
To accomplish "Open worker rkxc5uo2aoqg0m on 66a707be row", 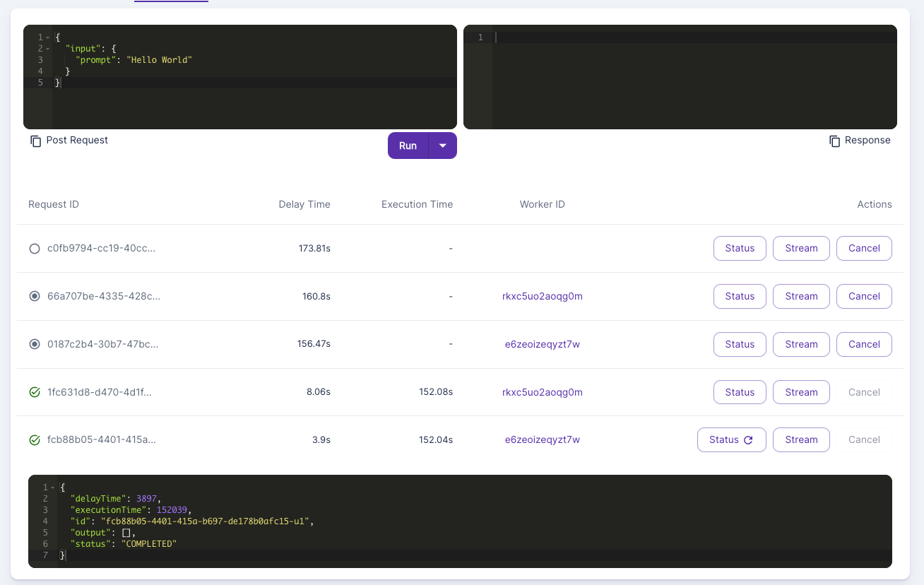I will click(543, 297).
